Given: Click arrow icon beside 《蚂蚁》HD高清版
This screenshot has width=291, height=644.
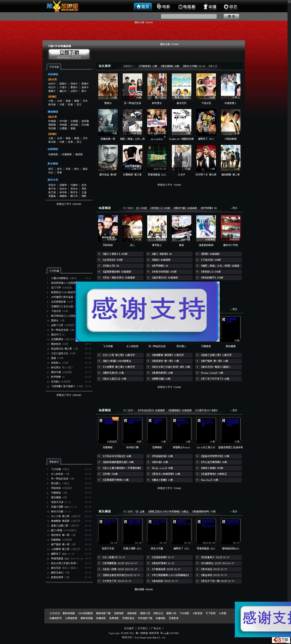Looking at the screenshot, I should pyautogui.click(x=148, y=260).
